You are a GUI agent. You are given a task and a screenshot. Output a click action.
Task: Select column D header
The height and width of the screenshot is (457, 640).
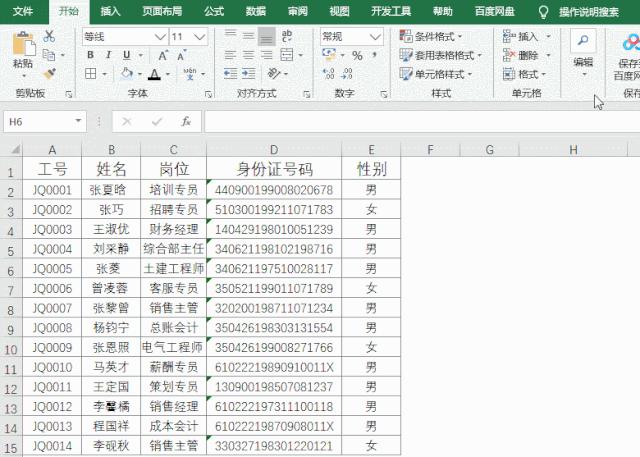(274, 150)
